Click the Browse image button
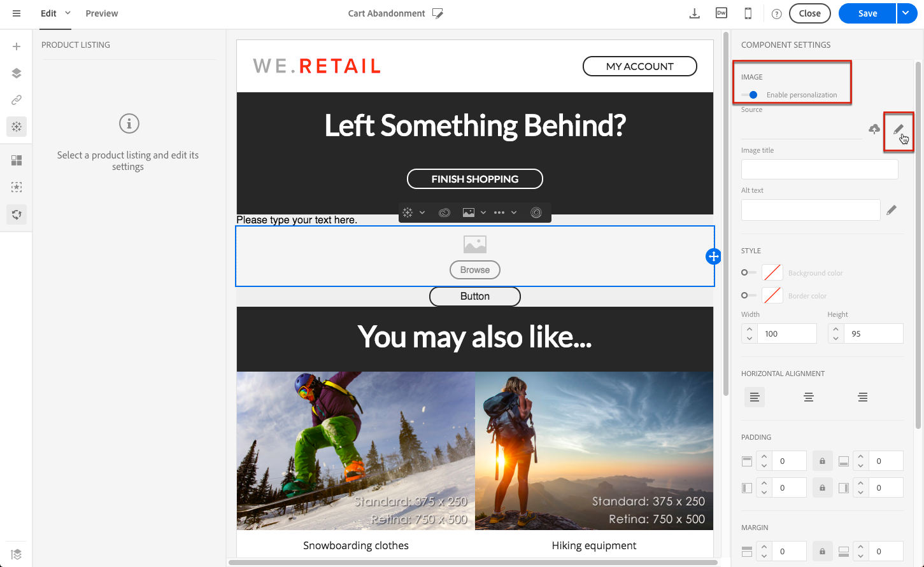The height and width of the screenshot is (567, 924). point(475,270)
